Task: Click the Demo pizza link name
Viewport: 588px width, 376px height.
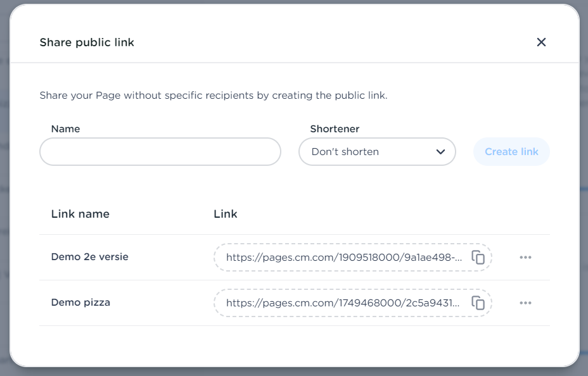Action: (80, 303)
